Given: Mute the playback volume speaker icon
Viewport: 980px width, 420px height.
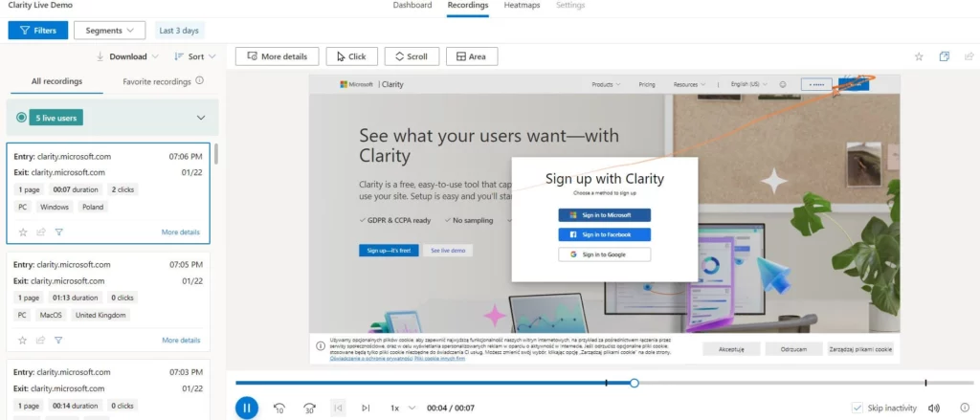Looking at the screenshot, I should tap(934, 409).
